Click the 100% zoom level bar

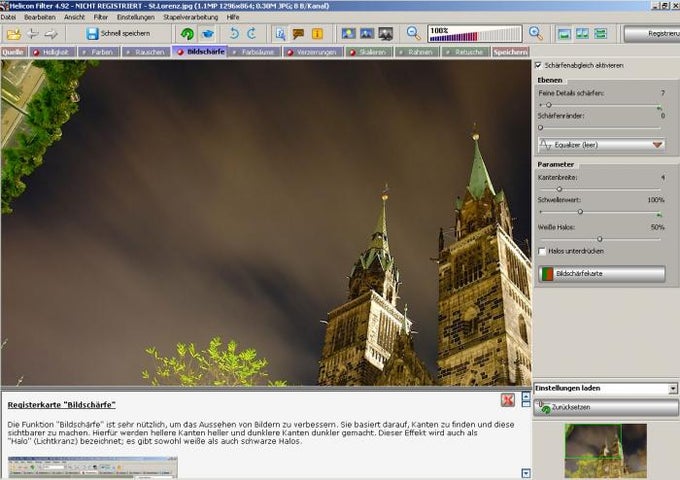click(x=475, y=34)
